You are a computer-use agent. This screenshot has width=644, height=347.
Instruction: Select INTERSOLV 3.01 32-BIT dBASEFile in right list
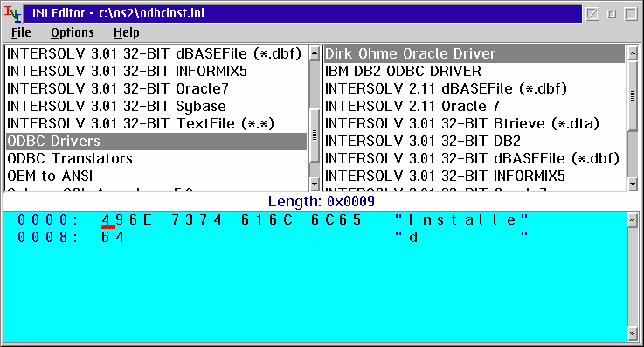(474, 158)
